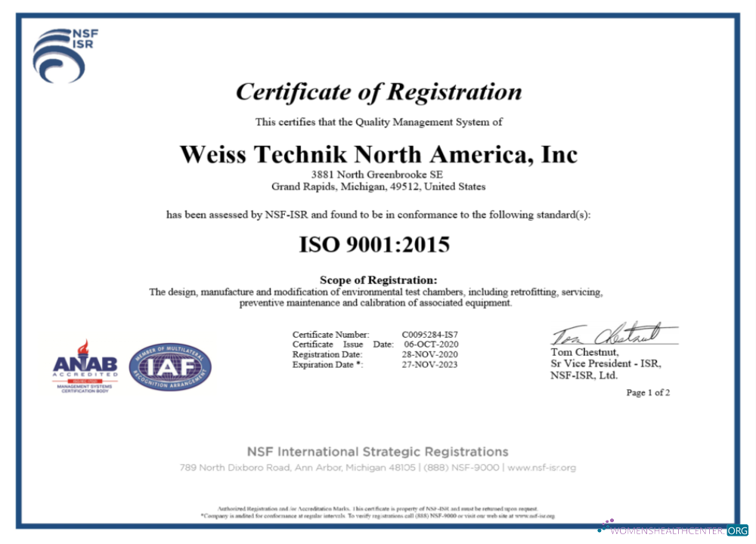The width and height of the screenshot is (756, 544).
Task: Click the Certificate Number C0095284-IS7 value
Action: [x=431, y=334]
